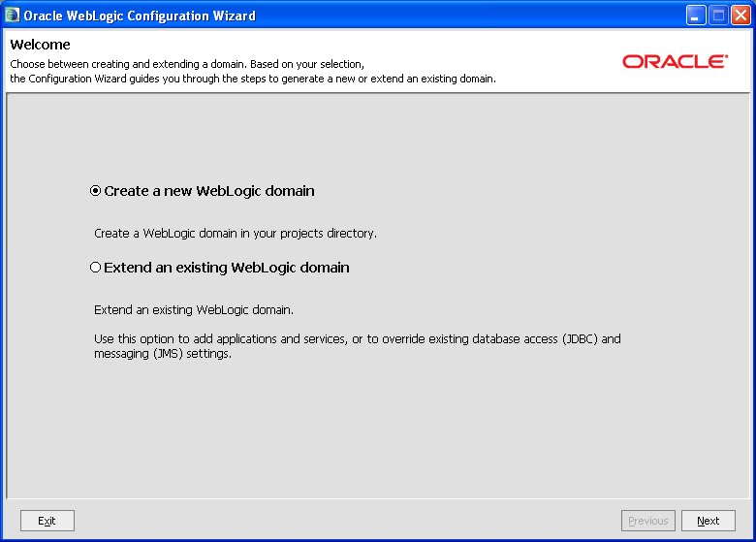Screen dimensions: 756x542
Task: Click the Welcome heading text
Action: pos(40,45)
